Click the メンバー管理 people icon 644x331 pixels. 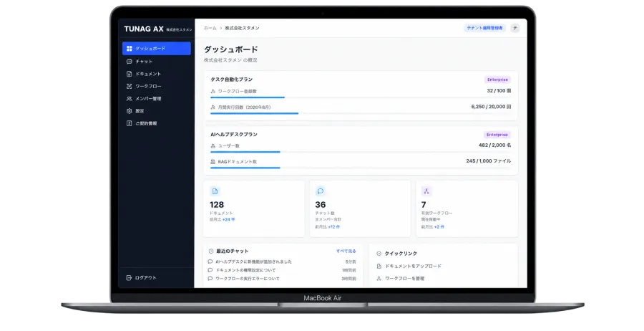pos(130,99)
